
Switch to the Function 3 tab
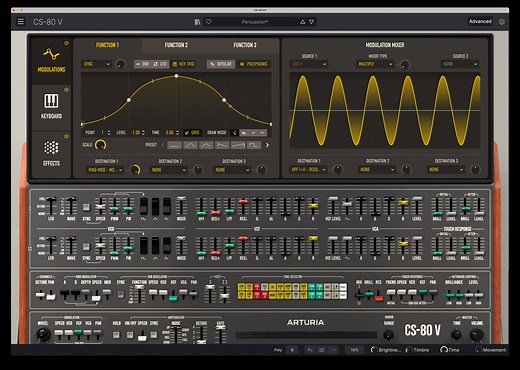[245, 45]
